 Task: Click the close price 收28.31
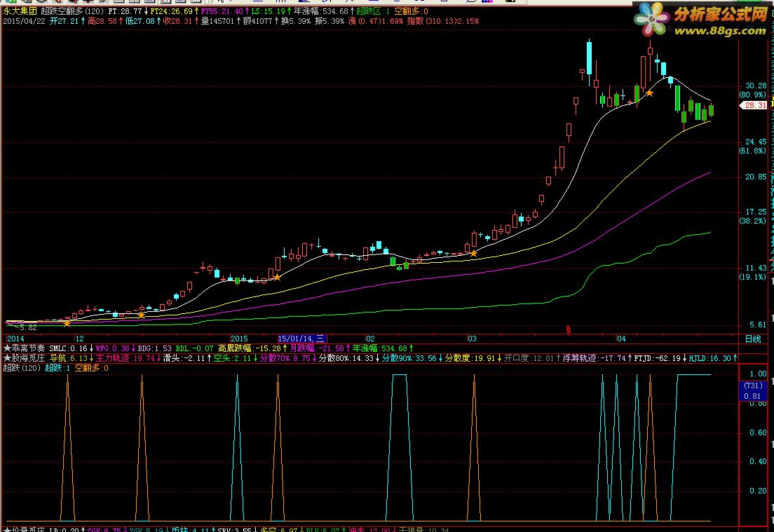tap(177, 21)
